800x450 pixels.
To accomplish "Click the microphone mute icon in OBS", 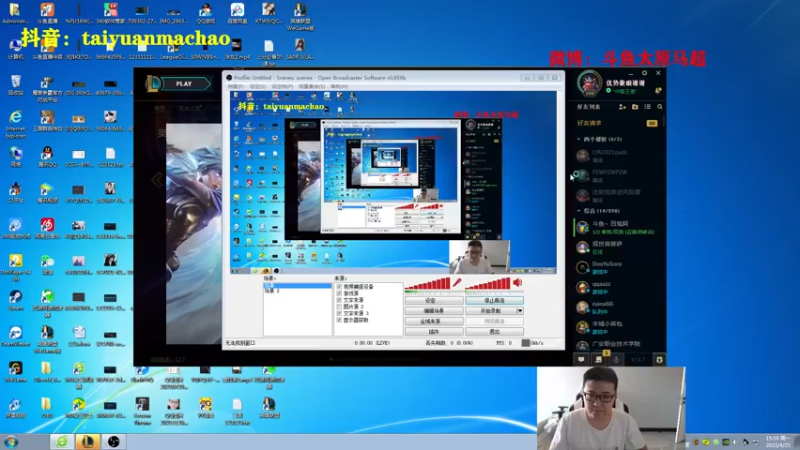I will [457, 282].
